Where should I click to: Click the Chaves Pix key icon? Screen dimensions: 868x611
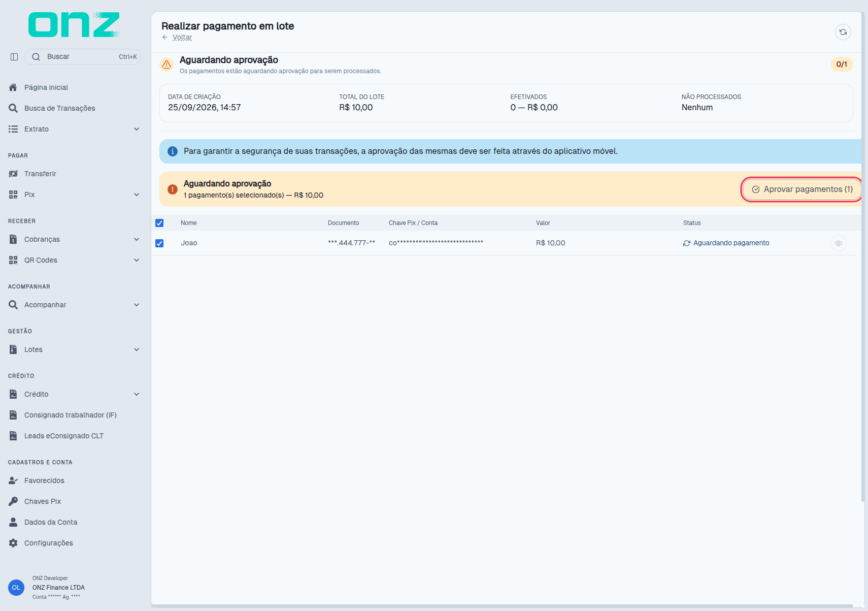pos(13,501)
